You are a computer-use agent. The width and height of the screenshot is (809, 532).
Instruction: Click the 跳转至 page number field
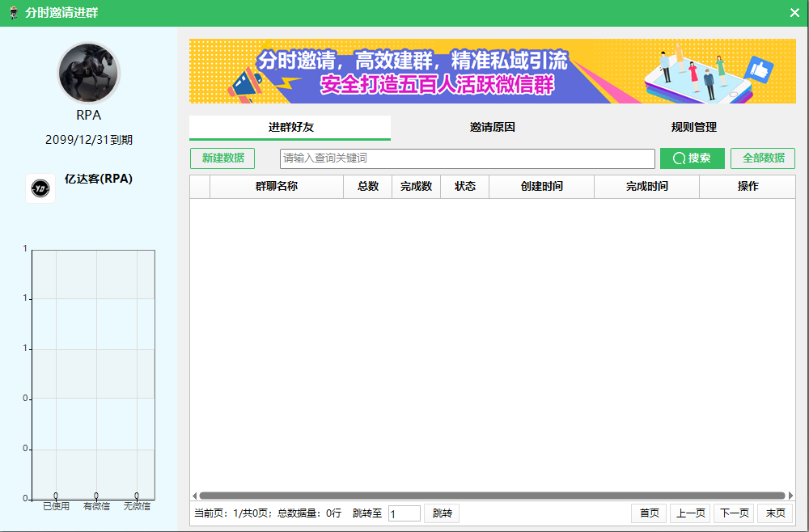[x=404, y=513]
